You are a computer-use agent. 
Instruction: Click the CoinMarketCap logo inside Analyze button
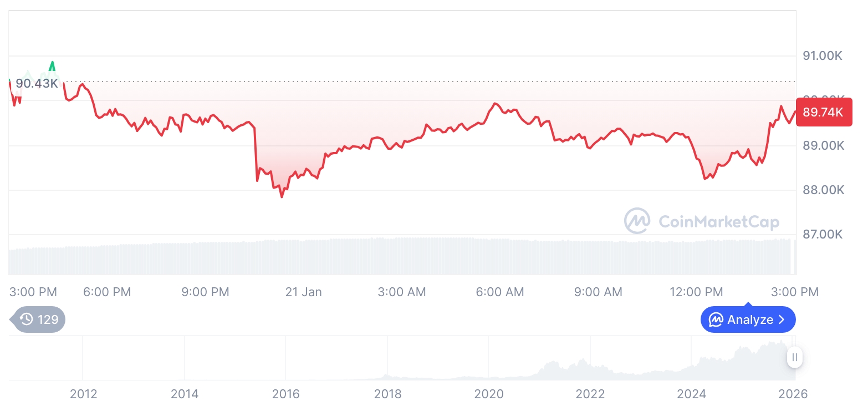[716, 319]
